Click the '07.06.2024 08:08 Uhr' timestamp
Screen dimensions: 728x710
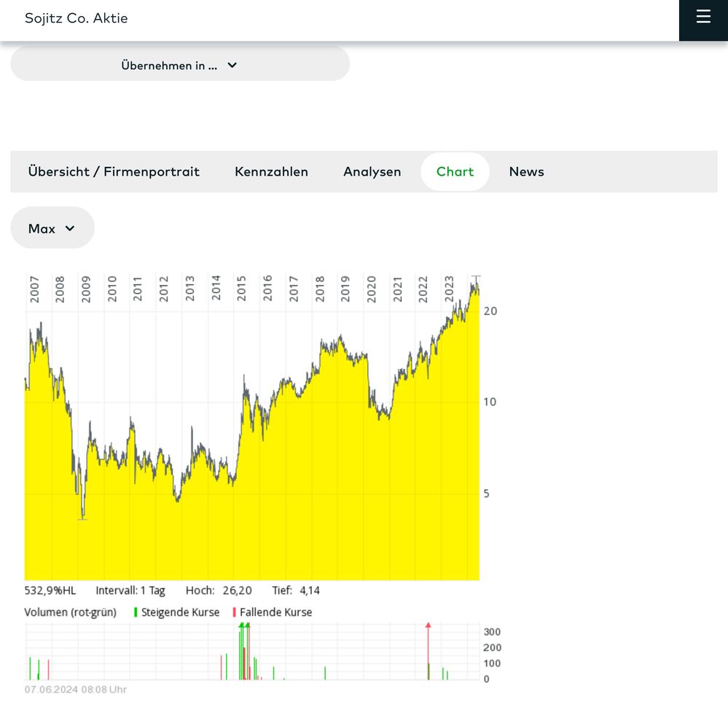[76, 689]
